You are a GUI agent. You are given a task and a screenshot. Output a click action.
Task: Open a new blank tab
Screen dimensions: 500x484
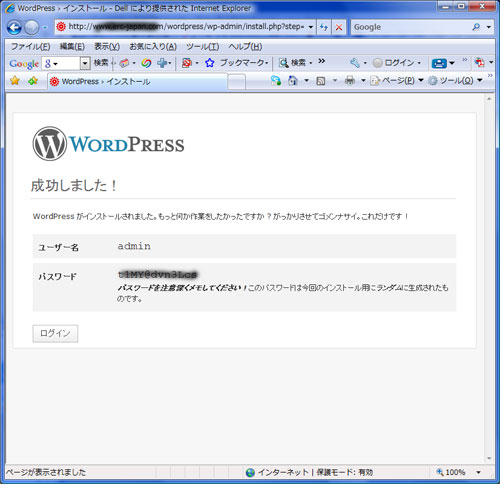coord(237,82)
